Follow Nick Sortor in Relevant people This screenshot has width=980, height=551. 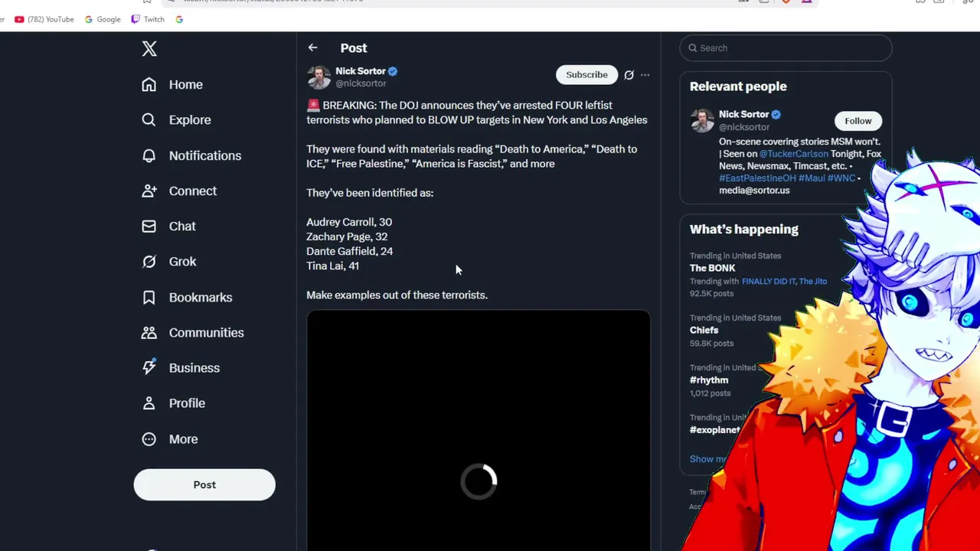[858, 121]
